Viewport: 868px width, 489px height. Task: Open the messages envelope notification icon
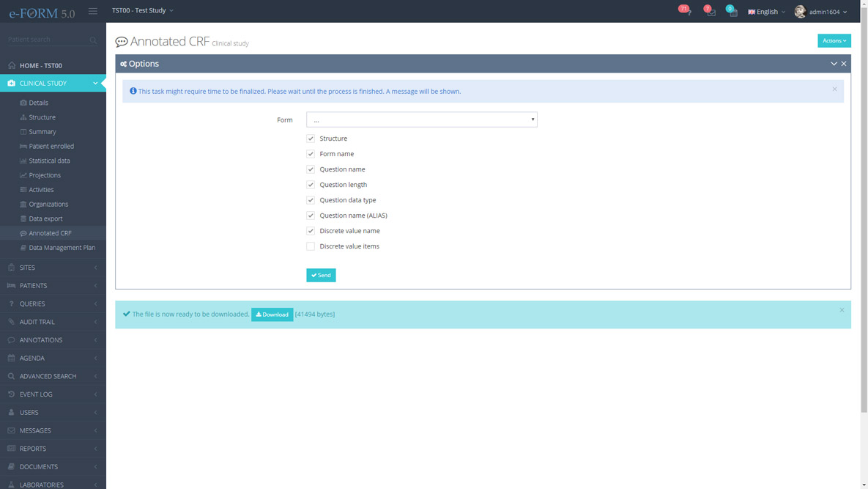click(x=711, y=12)
